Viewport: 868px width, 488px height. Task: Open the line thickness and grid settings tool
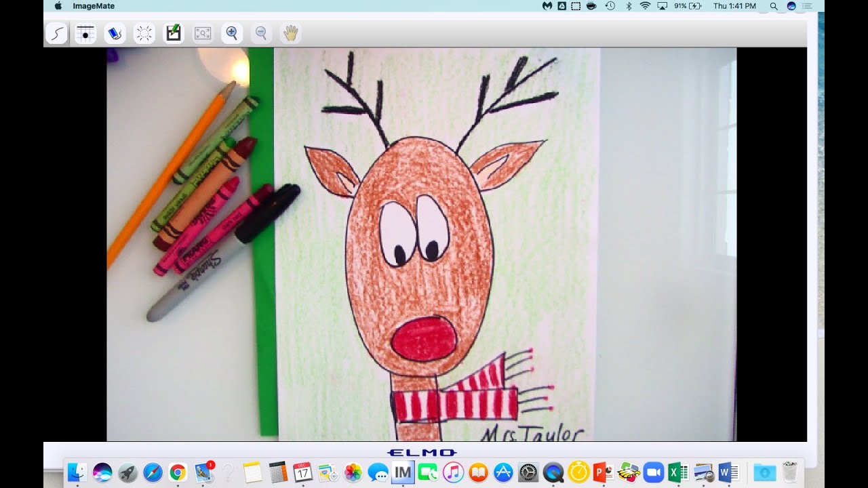pyautogui.click(x=85, y=33)
